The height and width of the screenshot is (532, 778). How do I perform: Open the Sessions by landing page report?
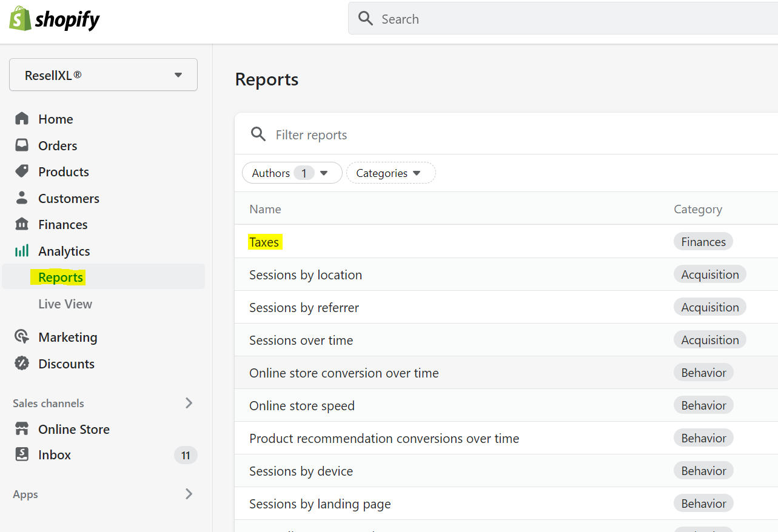[x=320, y=504]
